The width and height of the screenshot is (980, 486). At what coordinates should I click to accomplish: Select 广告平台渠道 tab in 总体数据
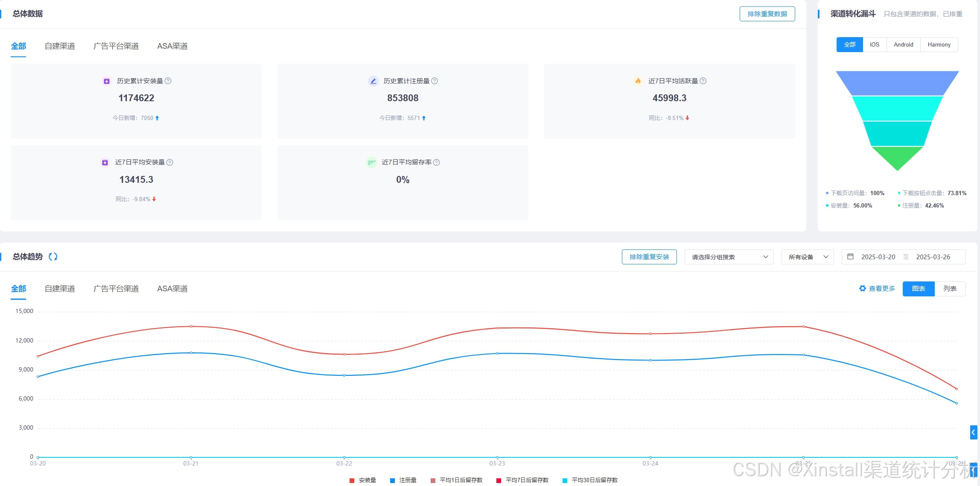pyautogui.click(x=116, y=46)
